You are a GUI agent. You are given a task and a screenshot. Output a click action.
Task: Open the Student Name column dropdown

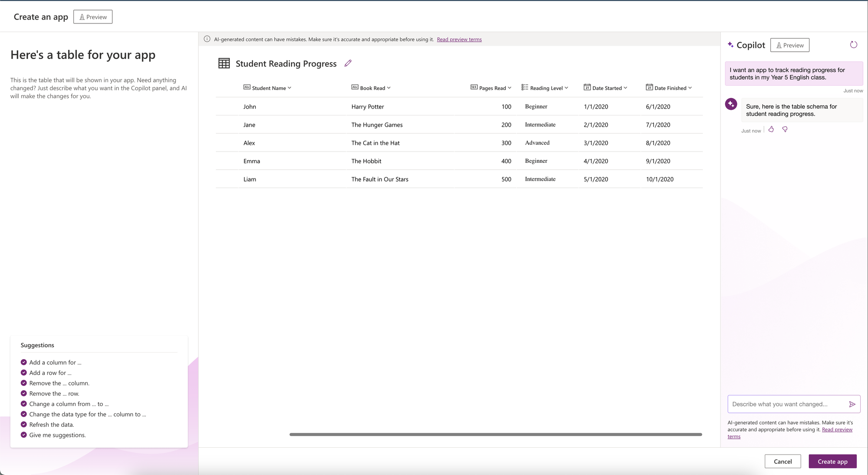tap(289, 88)
